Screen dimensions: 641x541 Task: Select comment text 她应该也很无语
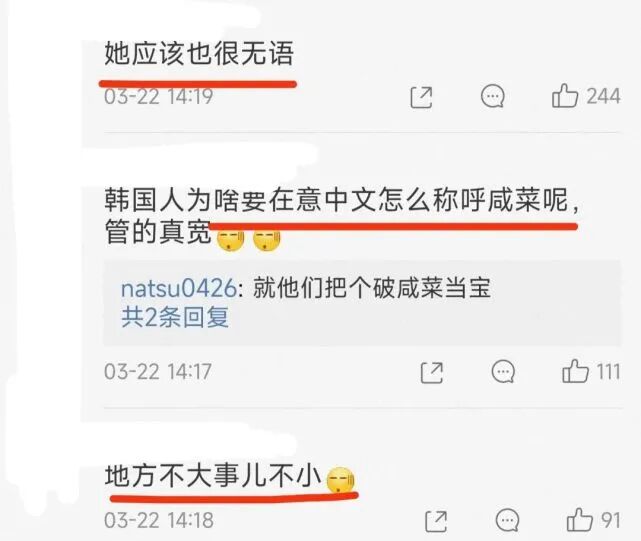click(x=199, y=53)
